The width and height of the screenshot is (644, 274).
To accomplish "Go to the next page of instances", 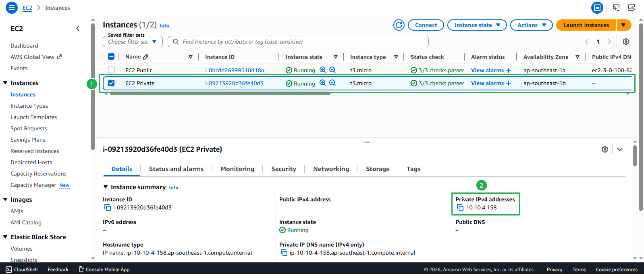I will [609, 42].
